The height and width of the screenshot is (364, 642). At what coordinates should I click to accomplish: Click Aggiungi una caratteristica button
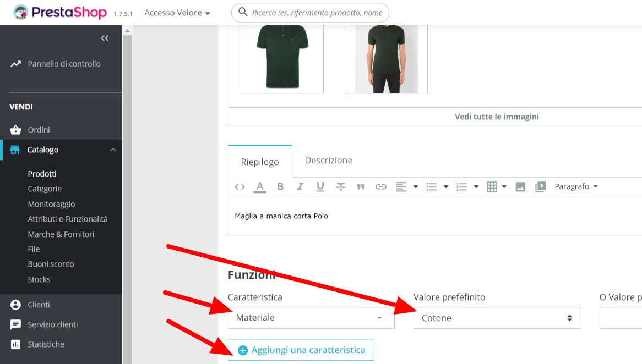301,350
